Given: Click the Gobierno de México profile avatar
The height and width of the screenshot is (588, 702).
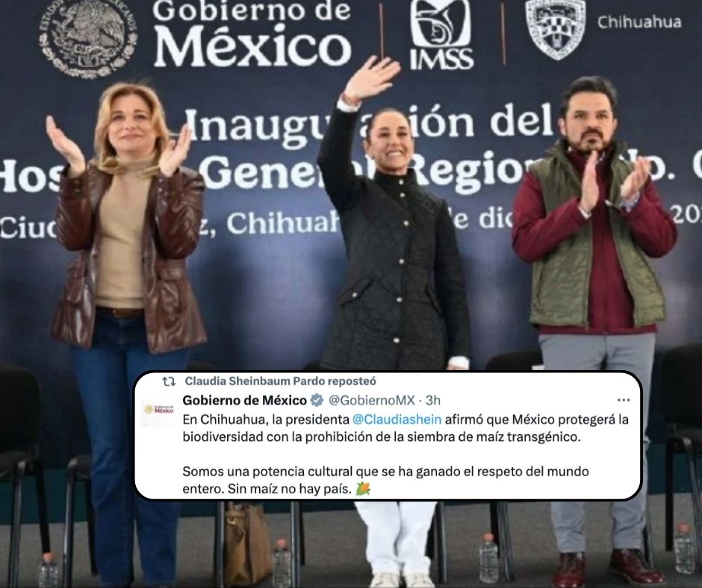Looking at the screenshot, I should pos(159,409).
